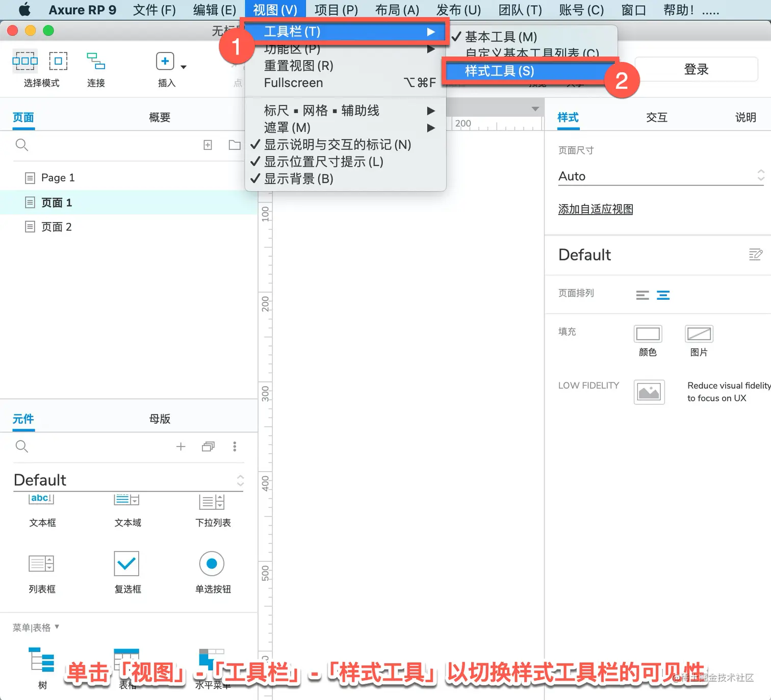Toggle 显示说明与交互的标记 (N)
Viewport: 771px width, 700px height.
click(345, 144)
